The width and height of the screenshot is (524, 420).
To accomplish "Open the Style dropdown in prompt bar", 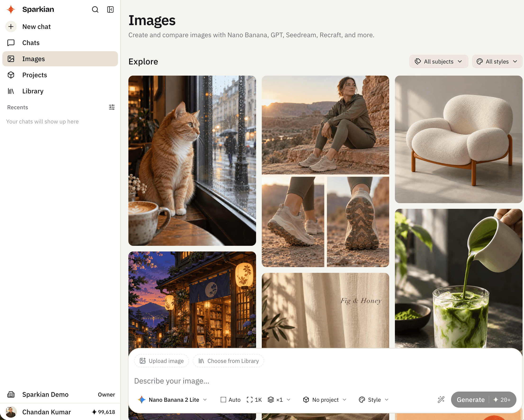I will click(374, 400).
